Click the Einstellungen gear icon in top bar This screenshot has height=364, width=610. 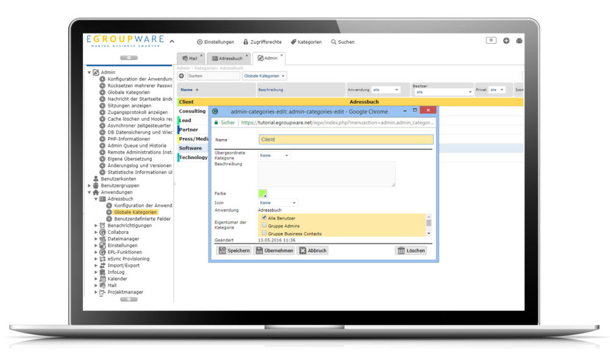199,42
